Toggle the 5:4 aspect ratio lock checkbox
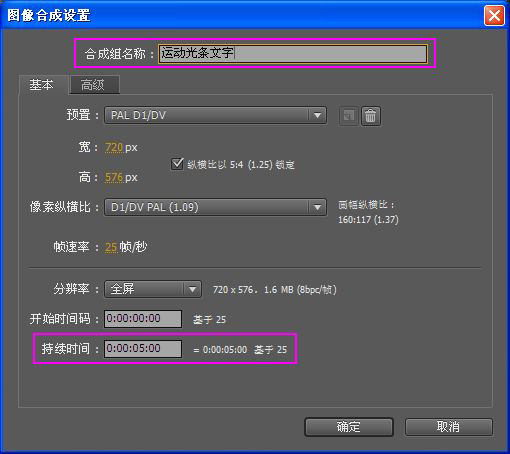Image resolution: width=510 pixels, height=454 pixels. click(x=177, y=164)
